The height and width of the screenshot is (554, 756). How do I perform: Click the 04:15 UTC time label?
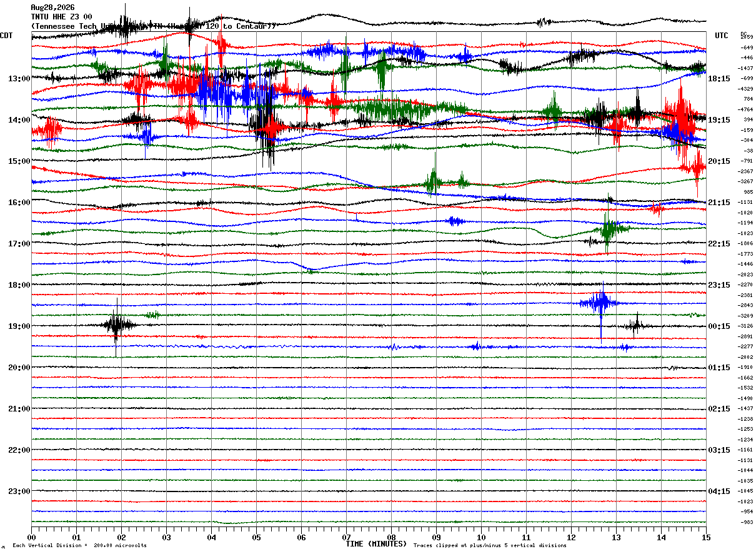[x=719, y=491]
